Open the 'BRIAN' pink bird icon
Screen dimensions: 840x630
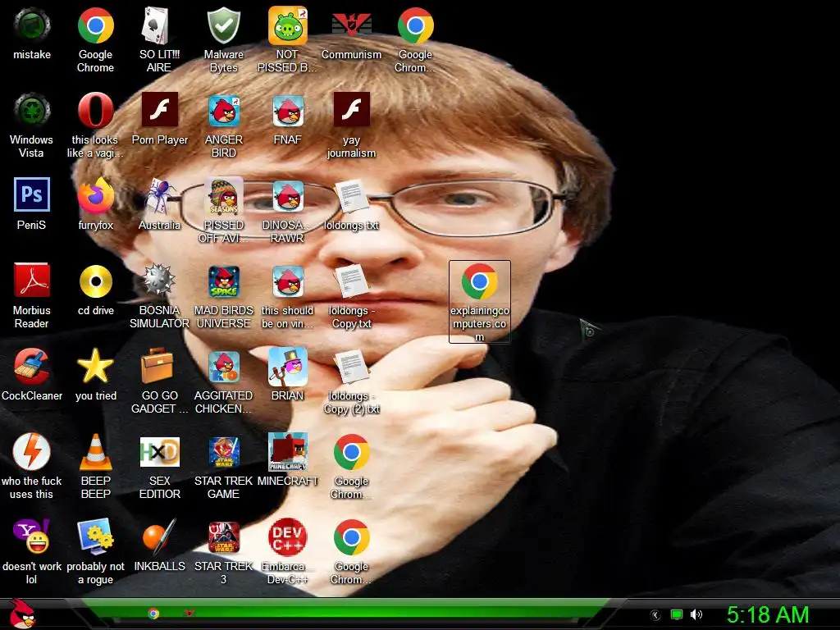[288, 367]
